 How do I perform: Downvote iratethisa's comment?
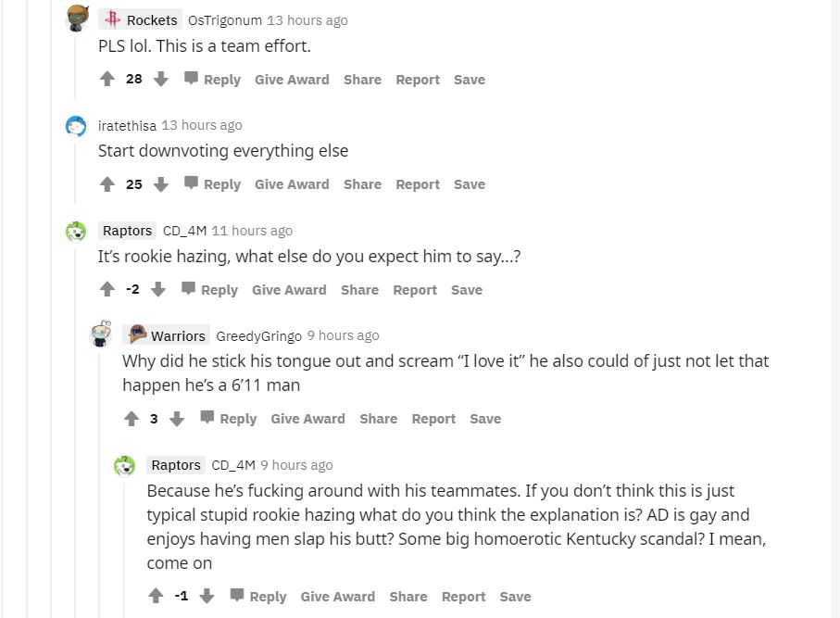[x=161, y=184]
